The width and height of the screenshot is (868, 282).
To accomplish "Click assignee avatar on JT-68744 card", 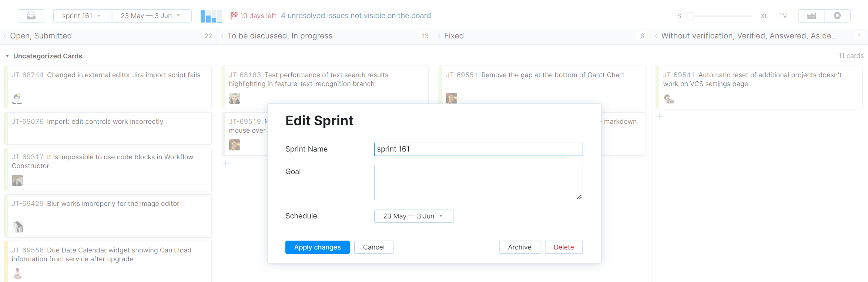I will 17,98.
